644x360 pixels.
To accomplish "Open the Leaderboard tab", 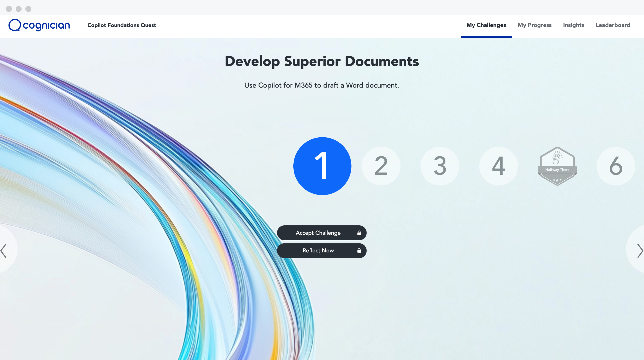I will click(612, 25).
